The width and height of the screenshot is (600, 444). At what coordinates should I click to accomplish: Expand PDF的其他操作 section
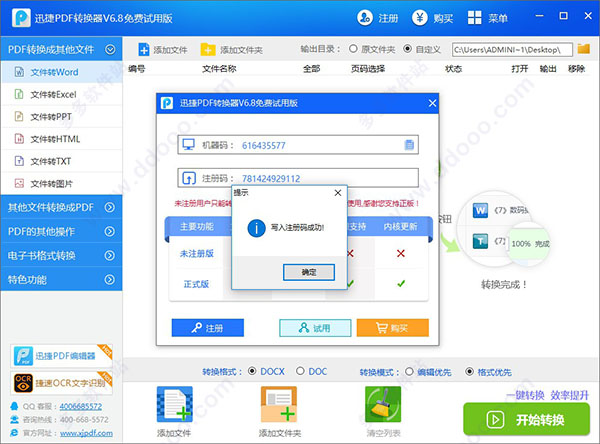110,232
